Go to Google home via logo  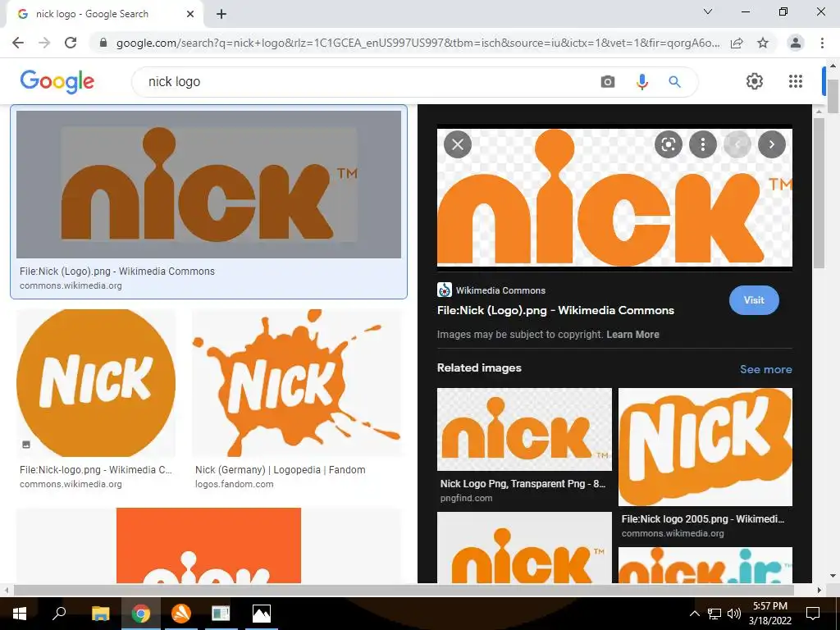pyautogui.click(x=57, y=81)
